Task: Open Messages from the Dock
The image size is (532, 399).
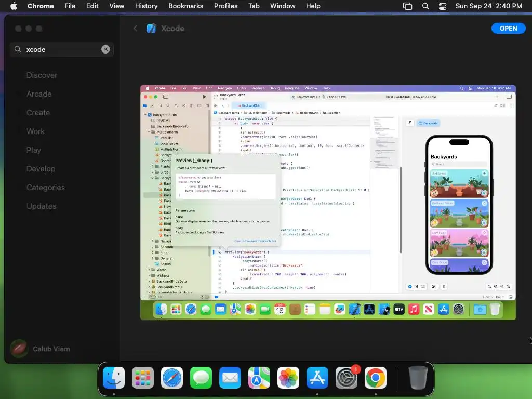Action: click(x=201, y=378)
